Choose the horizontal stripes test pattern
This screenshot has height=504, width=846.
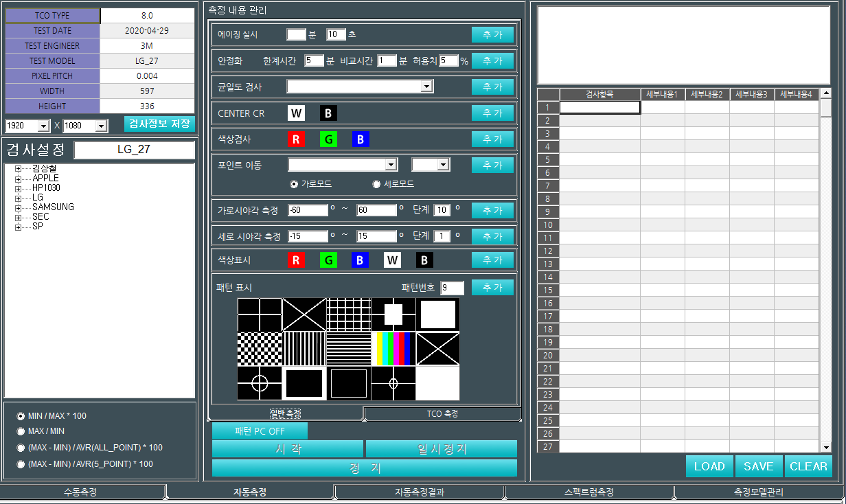coord(349,349)
